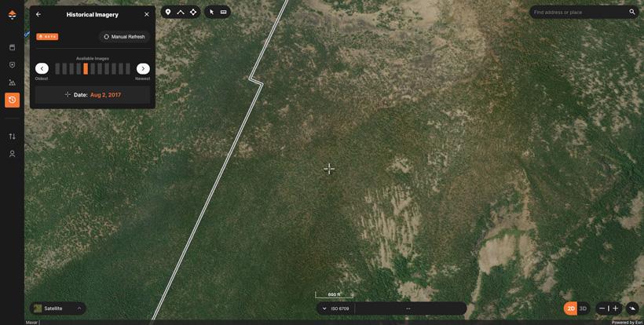The width and height of the screenshot is (644, 325).
Task: Select the Historical Imagery clock icon in sidebar
Action: point(13,100)
